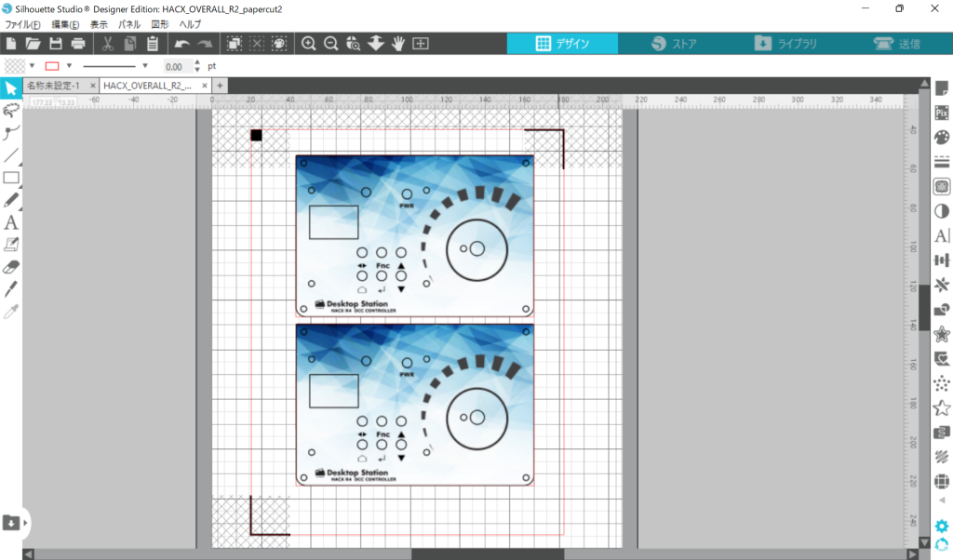The image size is (953, 560).
Task: Open the fill pattern dropdown arrow
Action: click(32, 66)
